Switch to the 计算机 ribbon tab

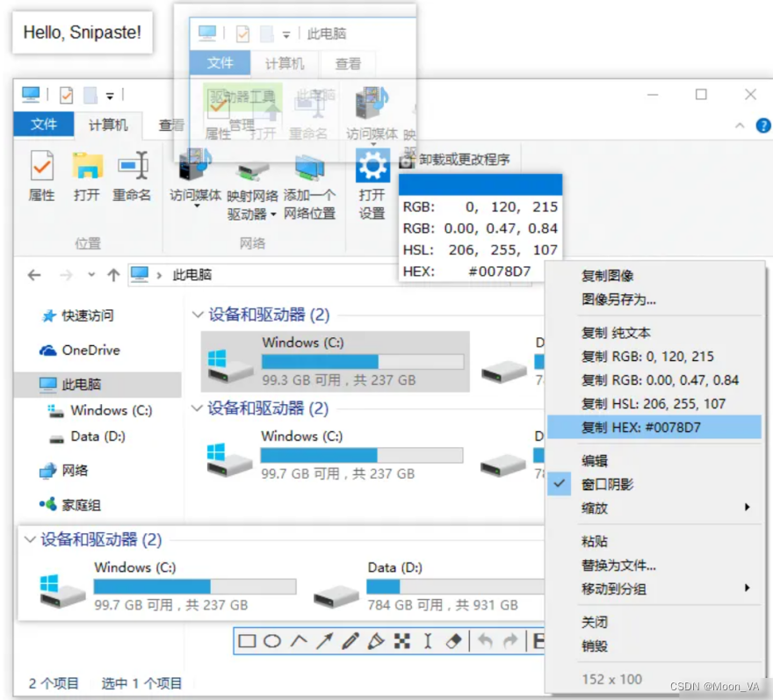(108, 125)
